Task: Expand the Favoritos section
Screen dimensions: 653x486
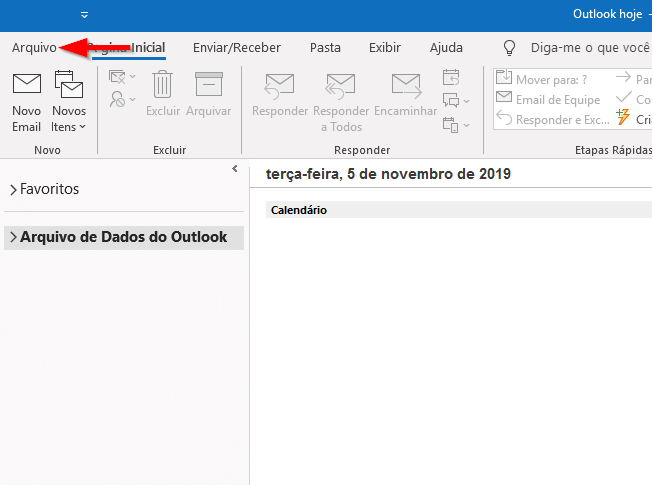Action: [13, 189]
